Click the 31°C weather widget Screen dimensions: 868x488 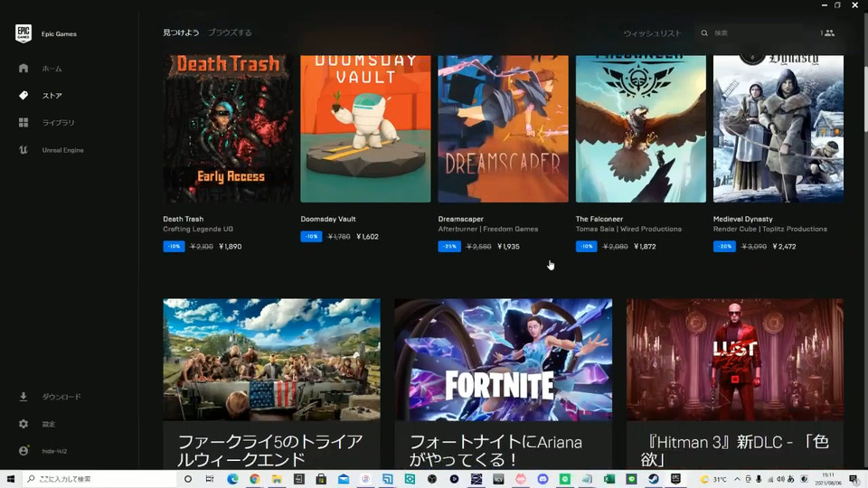click(x=713, y=479)
